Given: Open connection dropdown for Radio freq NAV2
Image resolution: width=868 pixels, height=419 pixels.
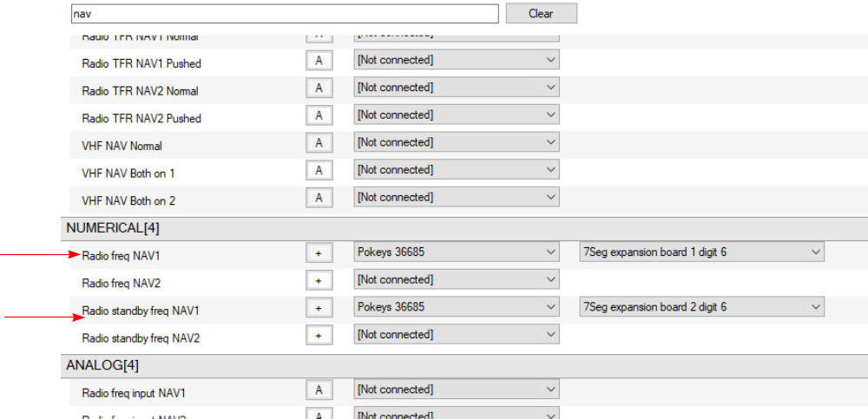Looking at the screenshot, I should tap(456, 280).
